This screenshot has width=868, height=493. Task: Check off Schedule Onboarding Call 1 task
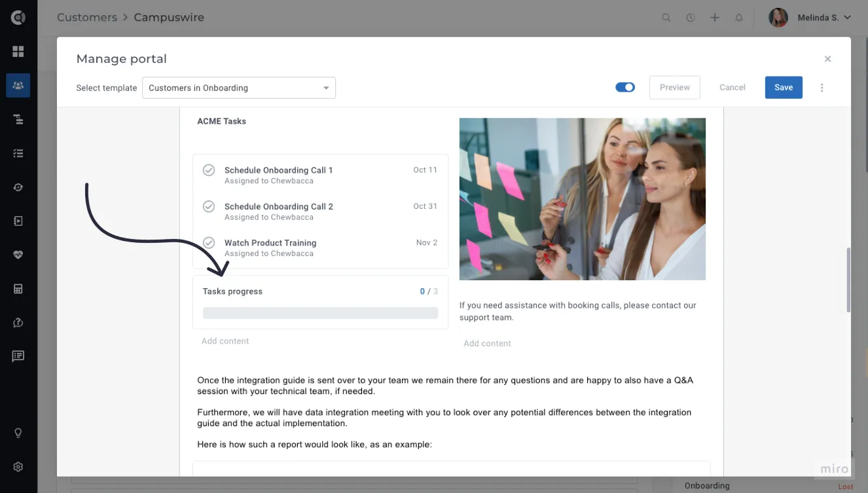[x=209, y=170]
